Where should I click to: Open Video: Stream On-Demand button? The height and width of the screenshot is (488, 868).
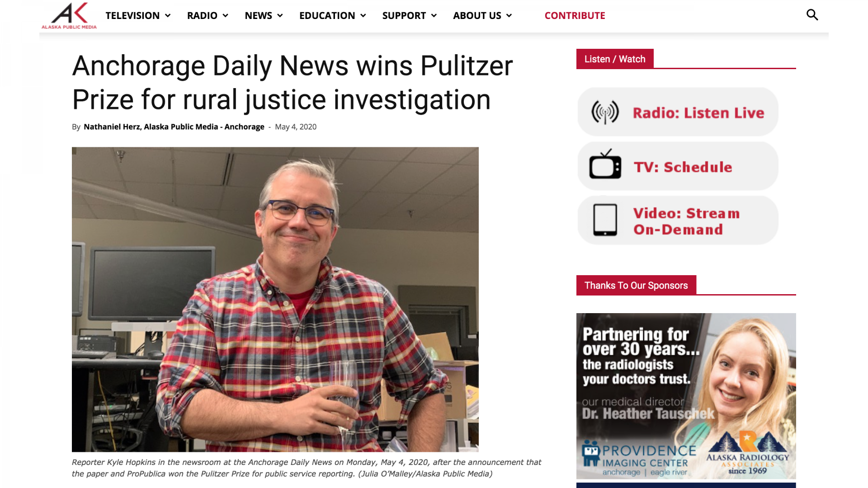[678, 220]
